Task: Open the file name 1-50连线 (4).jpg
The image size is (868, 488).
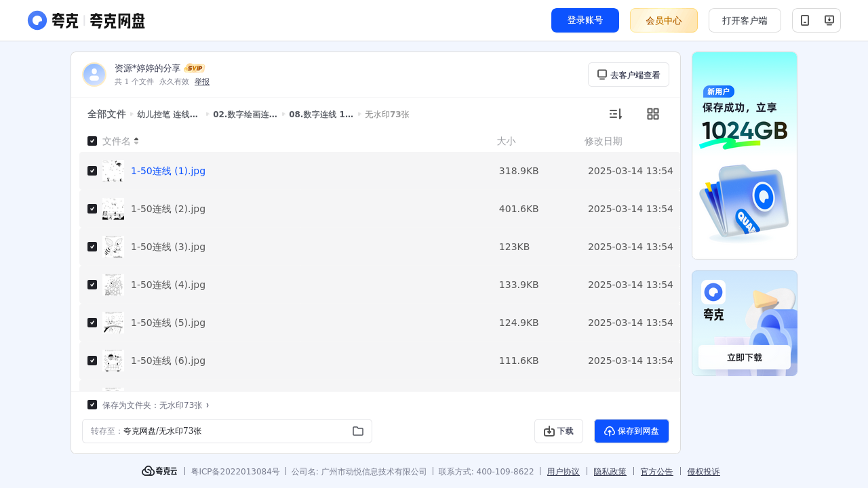Action: click(168, 285)
